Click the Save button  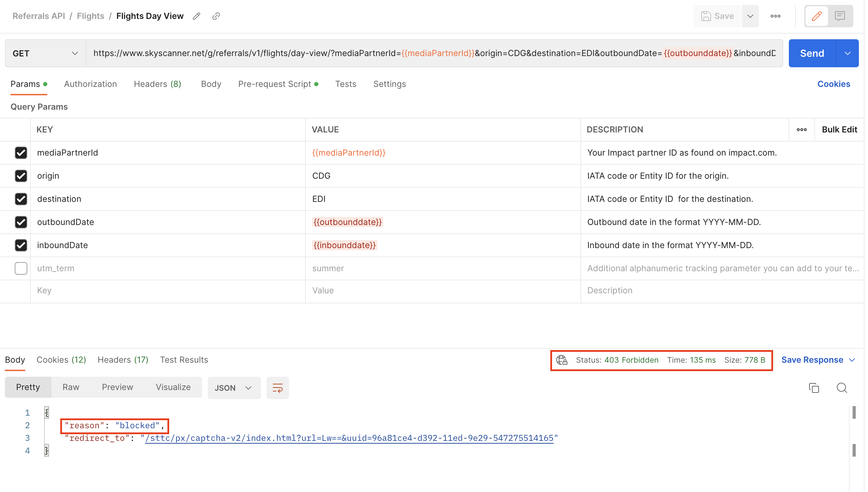[717, 16]
